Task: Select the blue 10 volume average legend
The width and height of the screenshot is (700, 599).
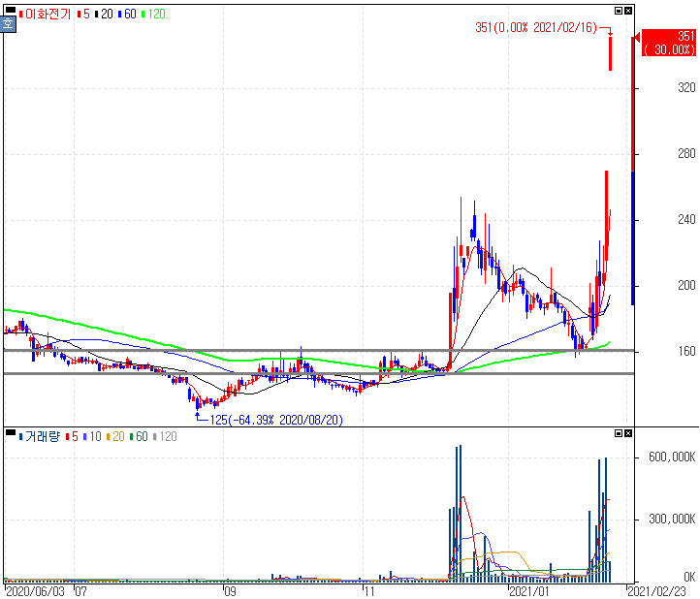Action: (92, 436)
